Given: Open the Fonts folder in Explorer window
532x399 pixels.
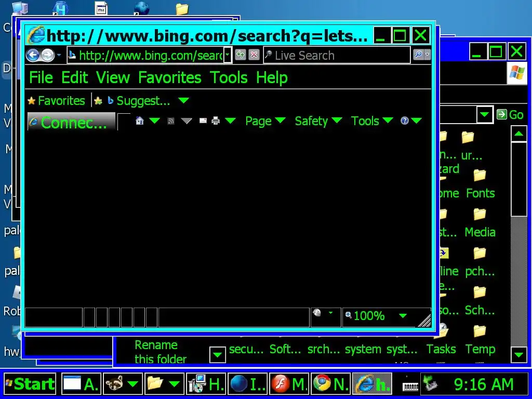Looking at the screenshot, I should tap(480, 184).
